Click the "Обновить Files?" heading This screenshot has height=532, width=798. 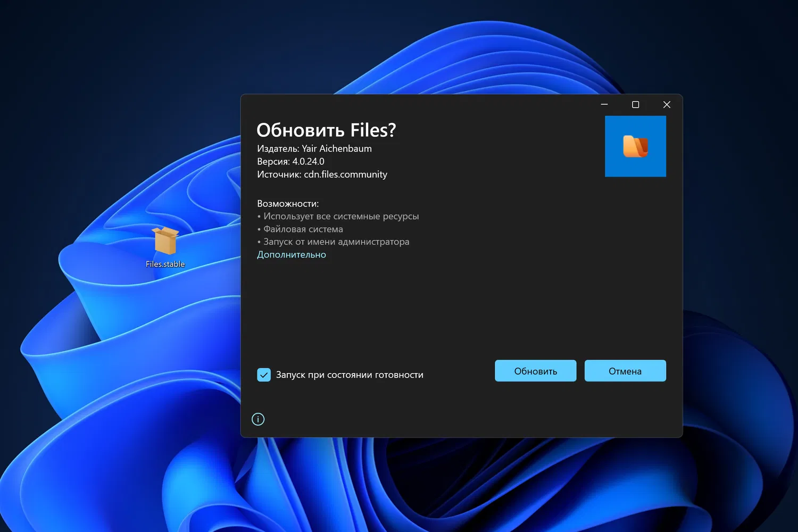(326, 130)
